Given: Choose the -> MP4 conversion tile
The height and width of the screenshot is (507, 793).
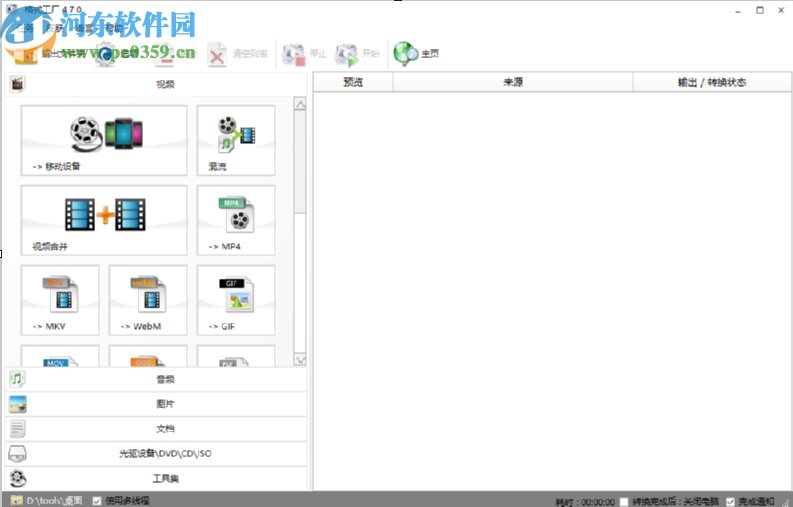Looking at the screenshot, I should 236,220.
